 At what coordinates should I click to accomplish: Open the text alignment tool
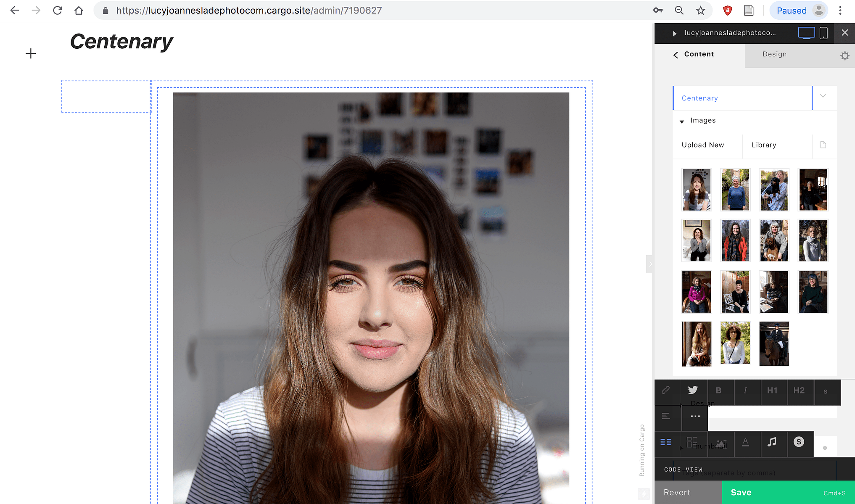[666, 416]
